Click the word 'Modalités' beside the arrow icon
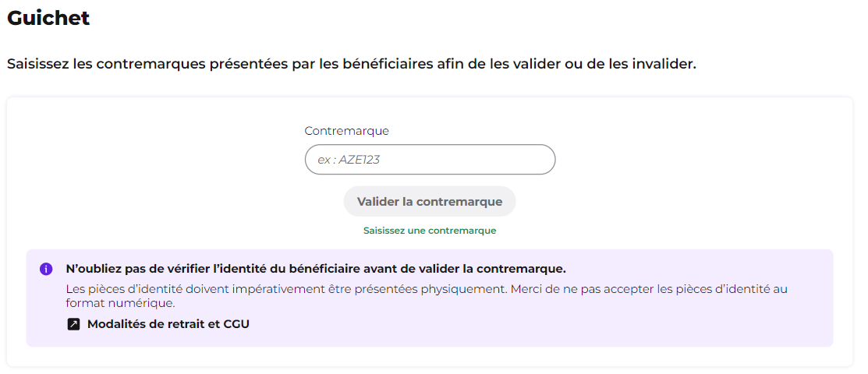Viewport: 868px width, 374px height. click(x=115, y=324)
